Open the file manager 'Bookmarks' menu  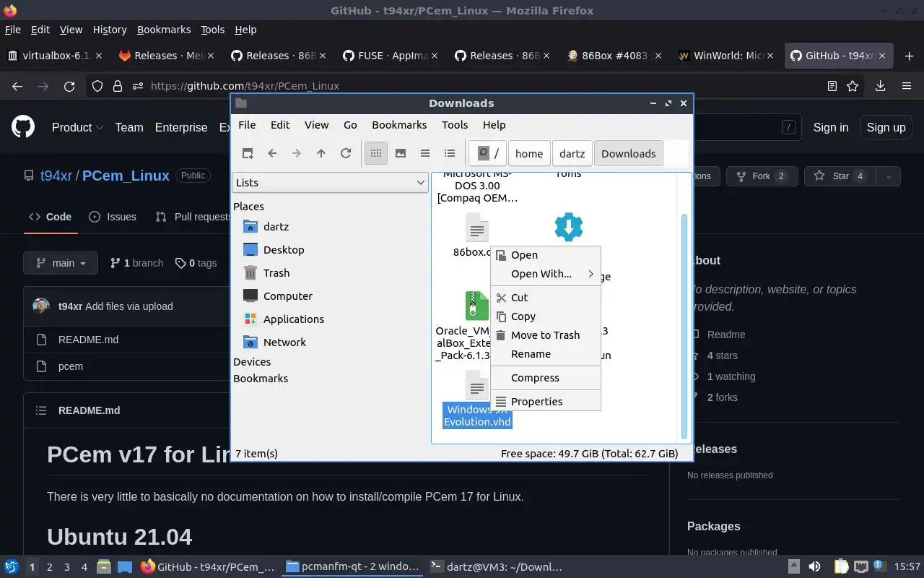click(399, 124)
